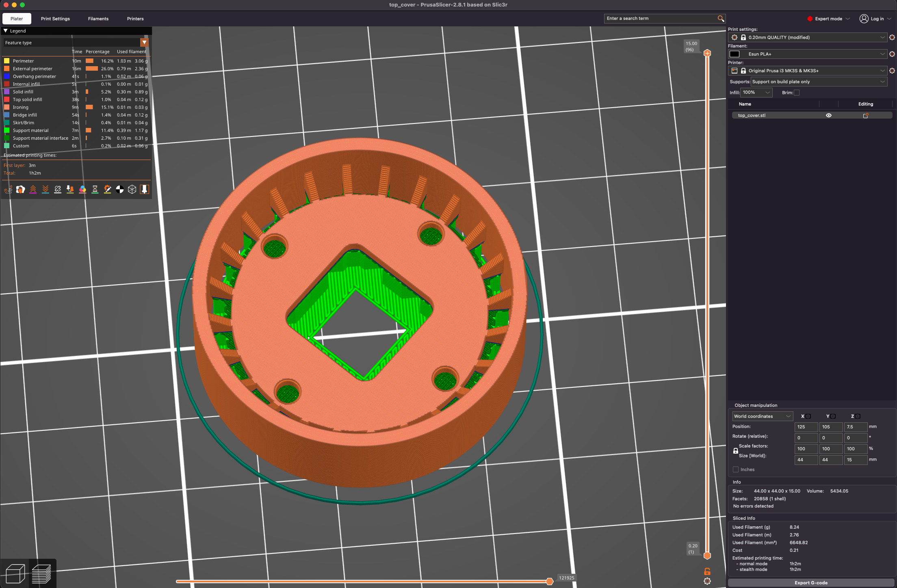Image resolution: width=897 pixels, height=588 pixels.
Task: Show retractions in the preview legend
Action: pos(33,189)
